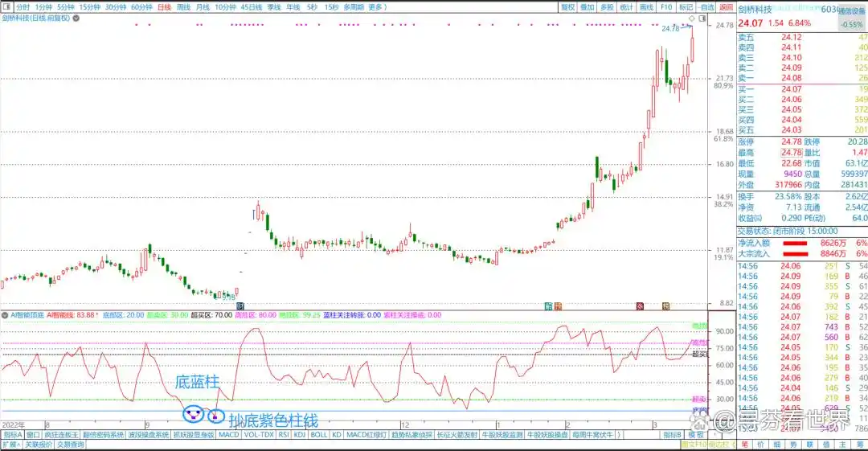Click the pink event marker near February

[x=640, y=305]
